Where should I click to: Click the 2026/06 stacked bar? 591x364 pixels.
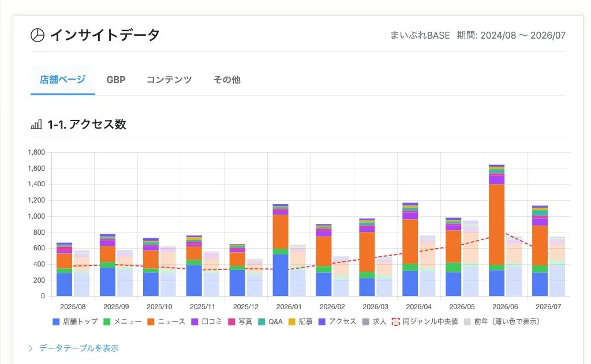[496, 230]
